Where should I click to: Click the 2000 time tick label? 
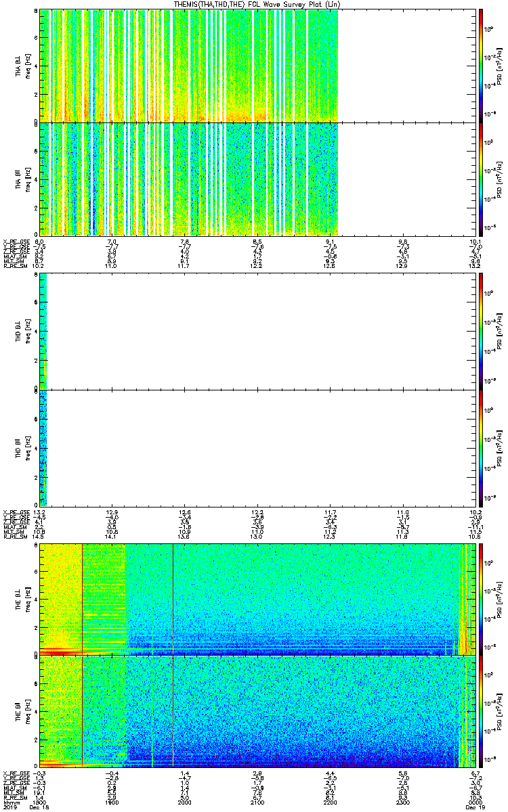click(x=185, y=803)
